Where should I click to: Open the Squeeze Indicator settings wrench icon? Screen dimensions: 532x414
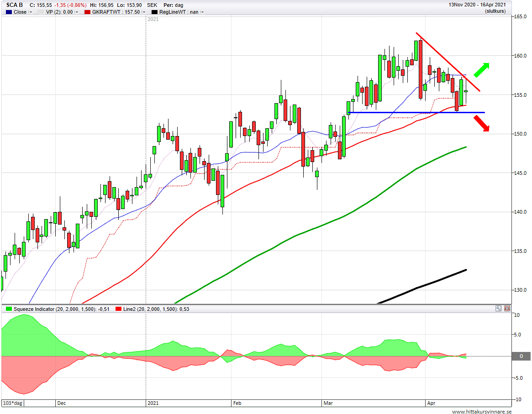point(498,308)
